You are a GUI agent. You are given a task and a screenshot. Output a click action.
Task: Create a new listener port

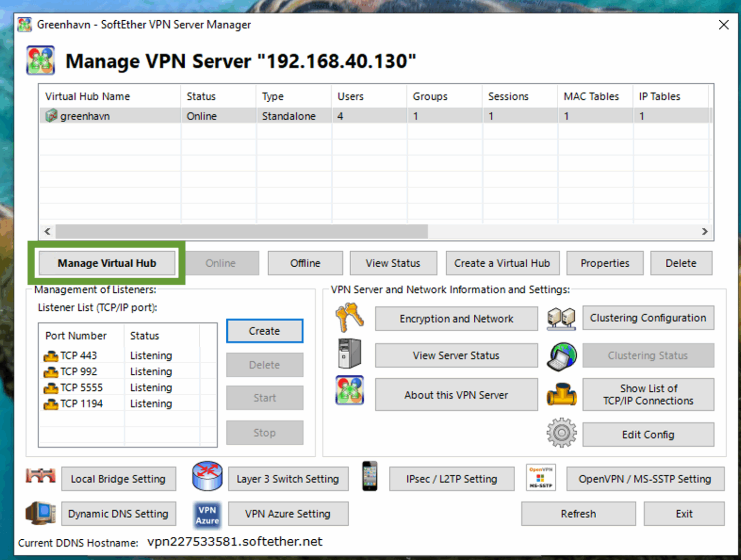tap(264, 331)
